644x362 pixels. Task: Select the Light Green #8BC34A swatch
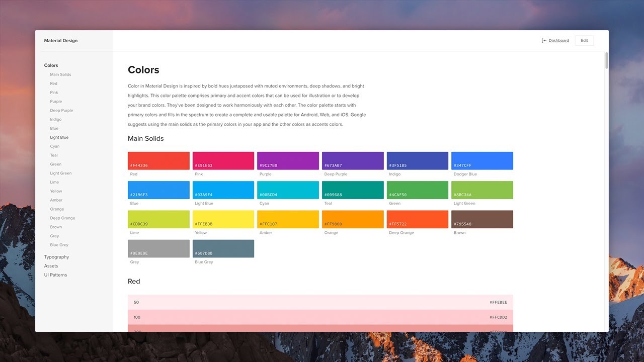(x=482, y=190)
